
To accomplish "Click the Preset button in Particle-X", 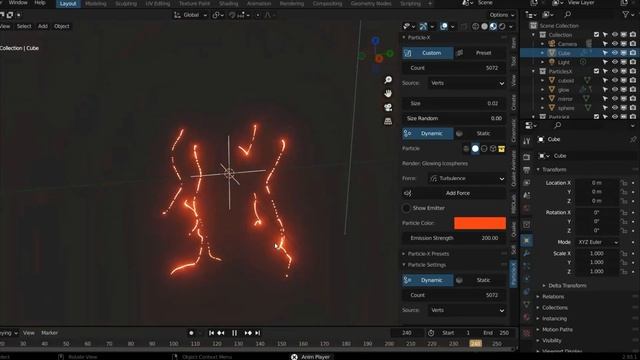I will coord(481,53).
